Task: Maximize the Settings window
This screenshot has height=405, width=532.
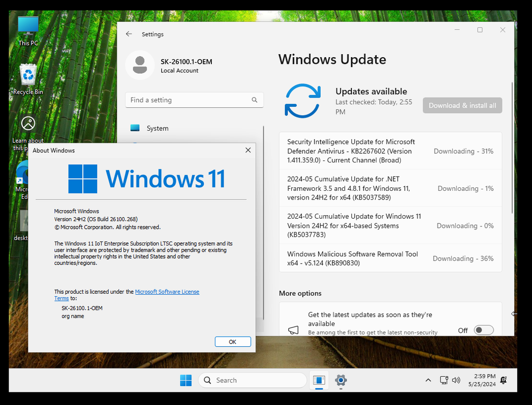Action: tap(480, 30)
